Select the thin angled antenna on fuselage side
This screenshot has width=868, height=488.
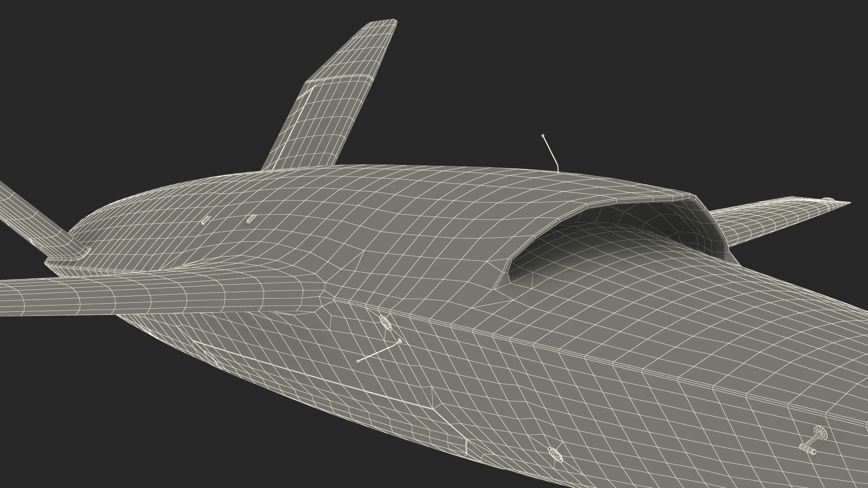point(379,352)
